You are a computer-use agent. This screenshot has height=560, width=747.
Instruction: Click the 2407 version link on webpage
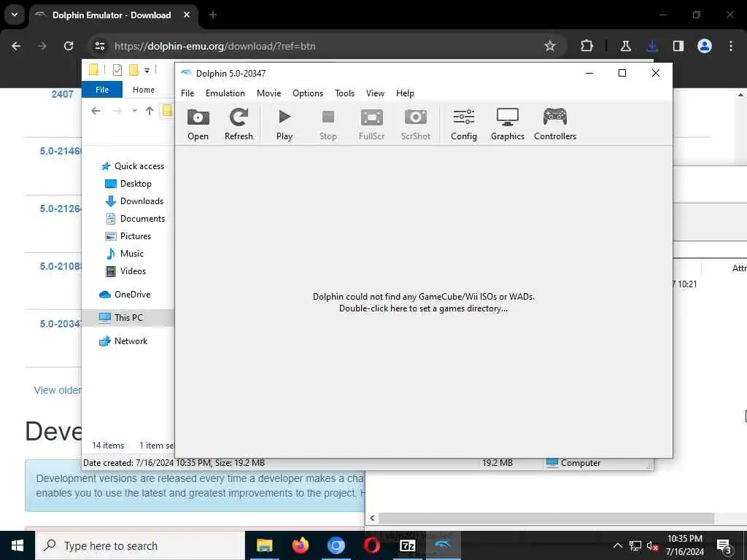(63, 94)
